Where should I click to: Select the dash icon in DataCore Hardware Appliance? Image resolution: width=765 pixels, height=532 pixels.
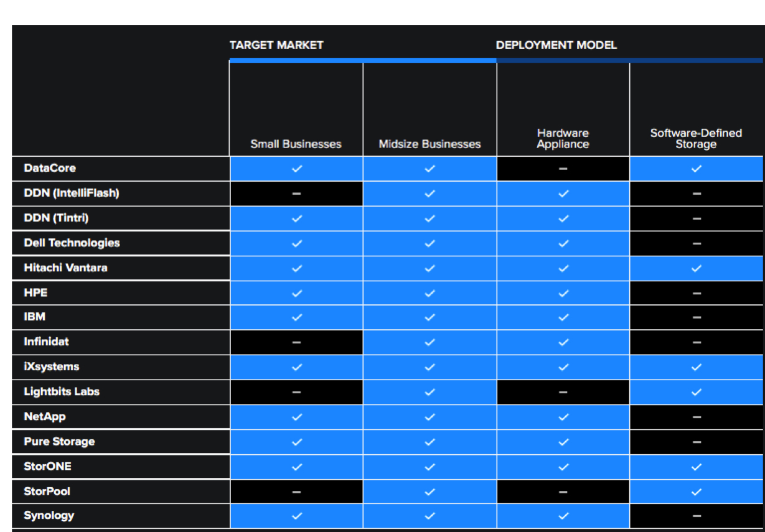(x=563, y=168)
